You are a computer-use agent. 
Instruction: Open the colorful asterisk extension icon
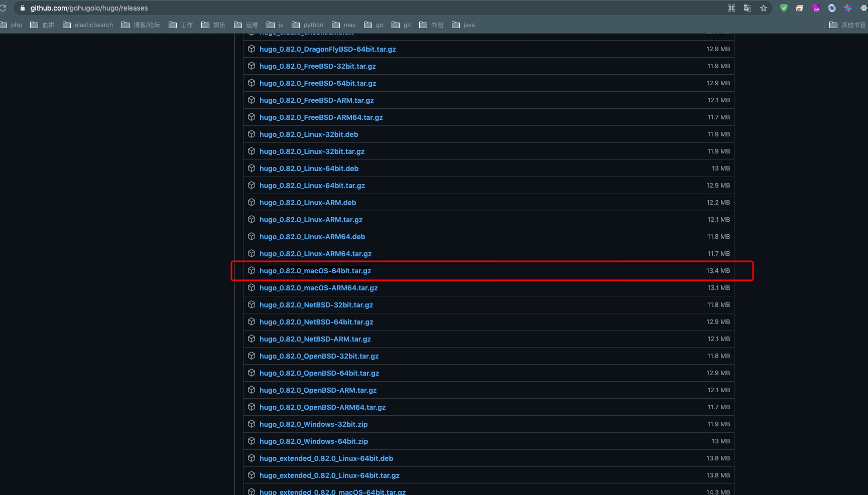[x=848, y=8]
